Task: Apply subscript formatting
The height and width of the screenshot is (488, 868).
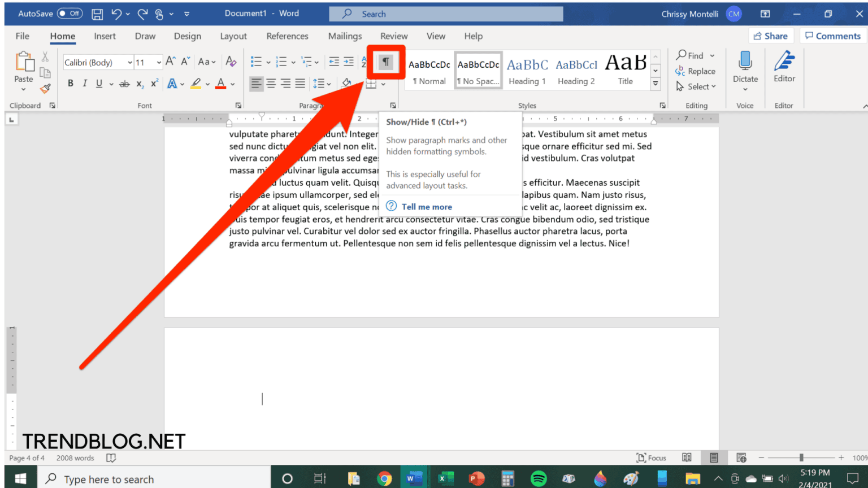Action: pyautogui.click(x=139, y=83)
